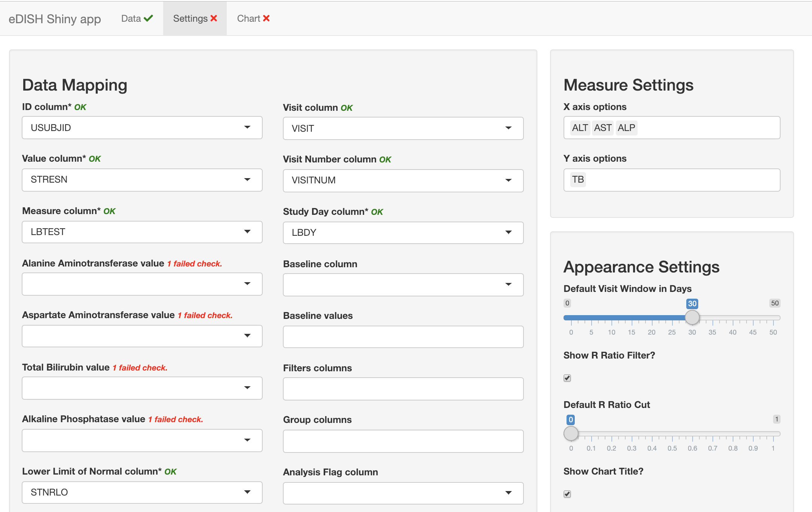Click the ALP tag in X axis options
The height and width of the screenshot is (512, 812).
click(x=626, y=128)
